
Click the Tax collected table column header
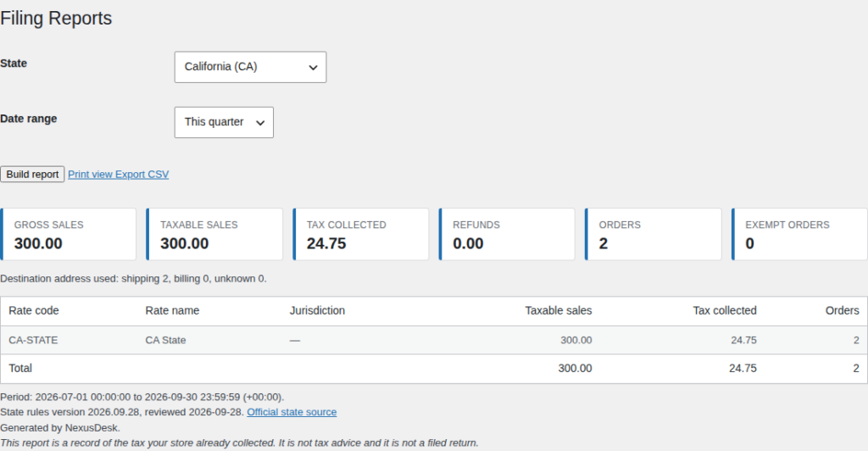pyautogui.click(x=725, y=311)
